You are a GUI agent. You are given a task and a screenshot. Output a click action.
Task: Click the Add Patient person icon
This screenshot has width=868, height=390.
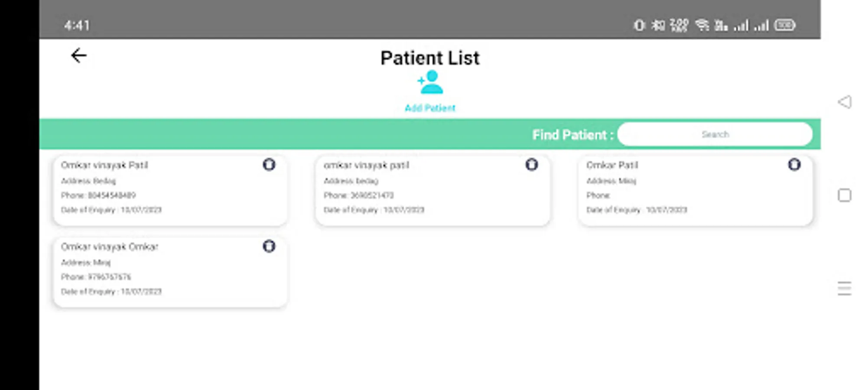430,83
